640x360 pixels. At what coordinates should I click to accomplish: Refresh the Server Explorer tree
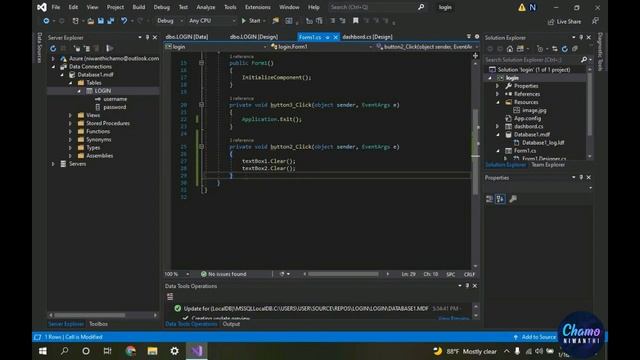coord(53,49)
